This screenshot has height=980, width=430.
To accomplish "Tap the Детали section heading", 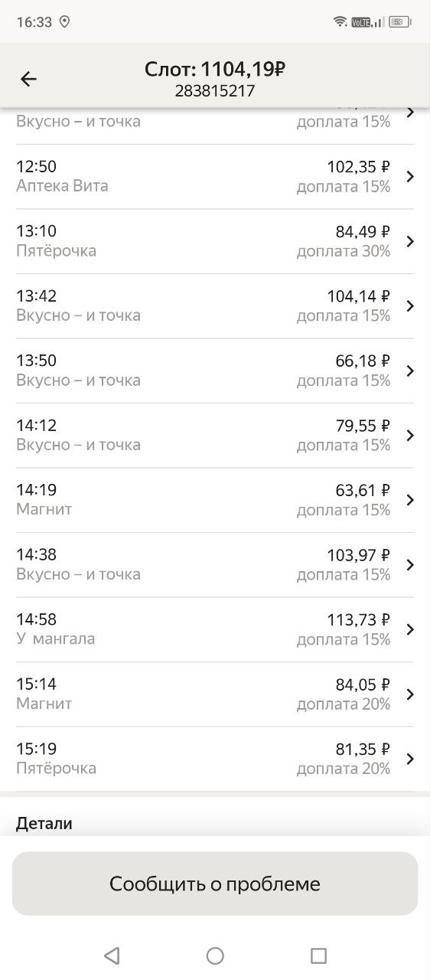I will 44,824.
